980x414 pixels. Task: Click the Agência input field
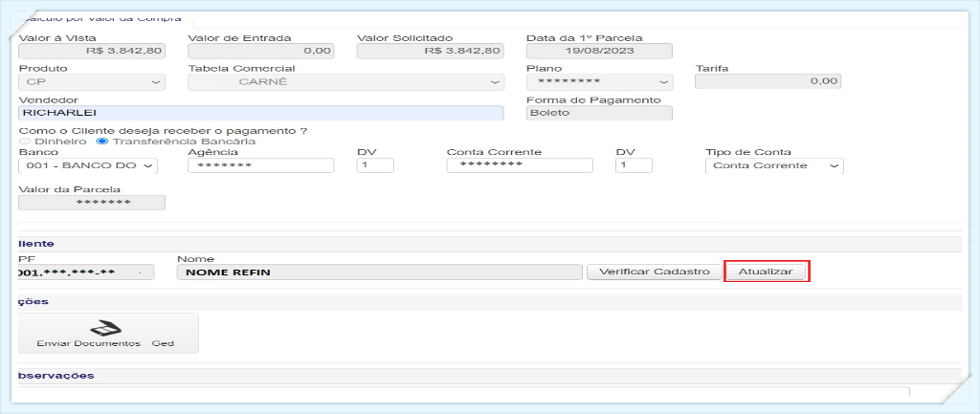260,165
